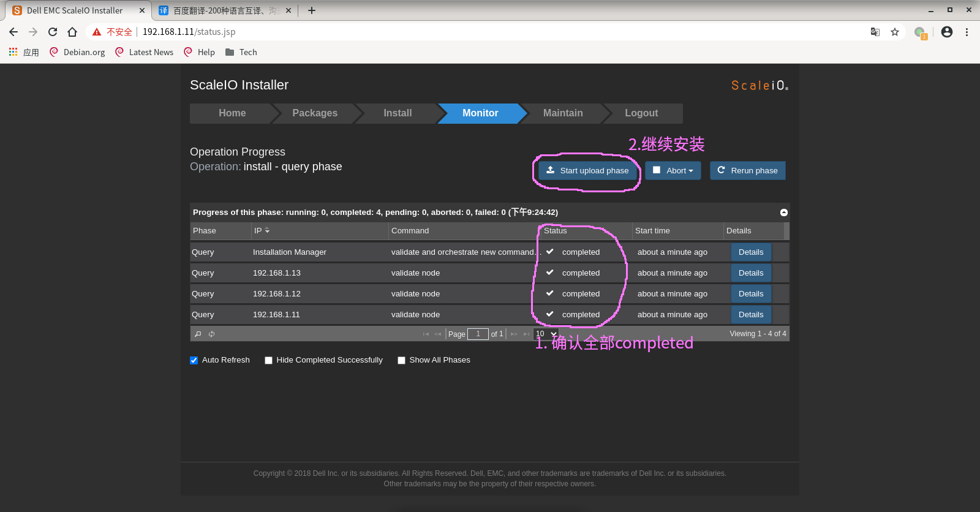
Task: Go back to the previous page
Action: (13, 32)
